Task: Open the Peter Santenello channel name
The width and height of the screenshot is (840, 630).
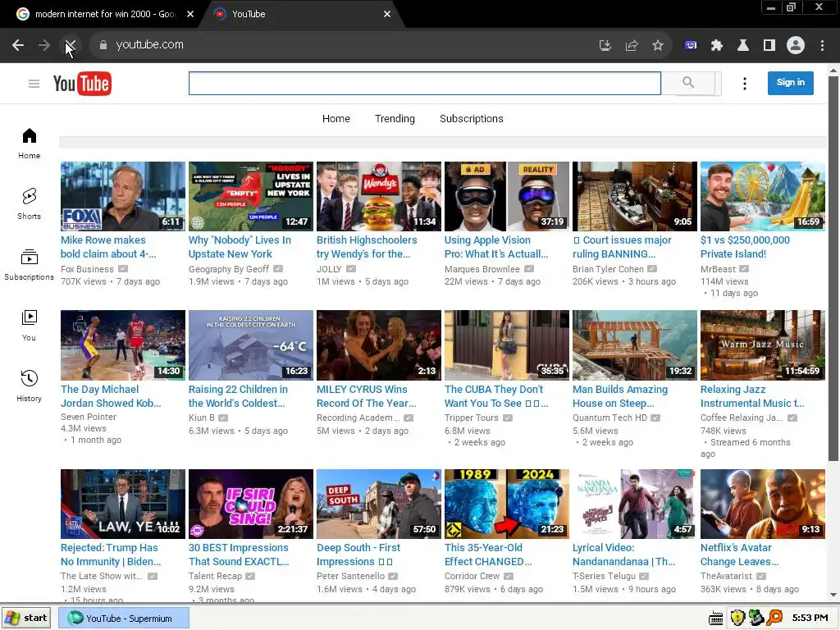Action: (x=350, y=576)
